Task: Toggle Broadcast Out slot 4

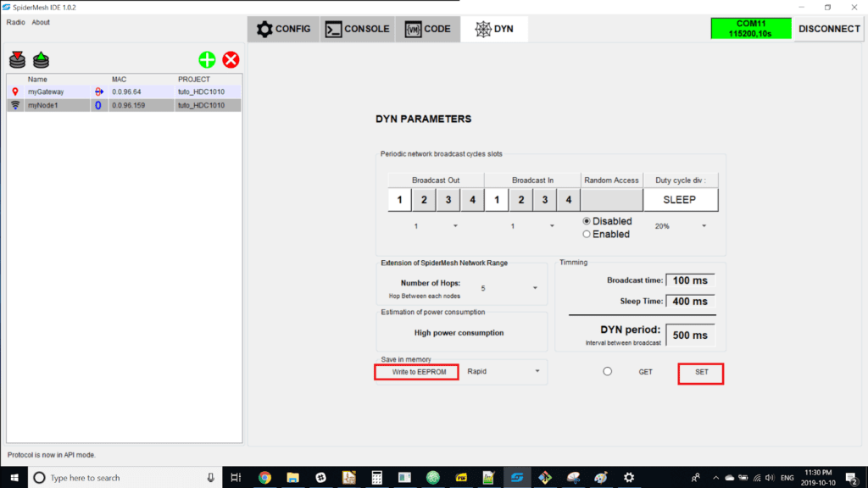Action: point(472,200)
